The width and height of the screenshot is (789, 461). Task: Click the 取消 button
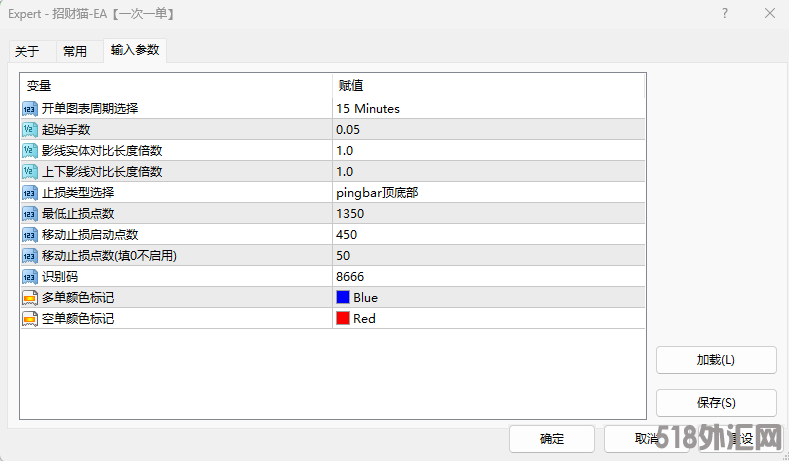click(647, 439)
